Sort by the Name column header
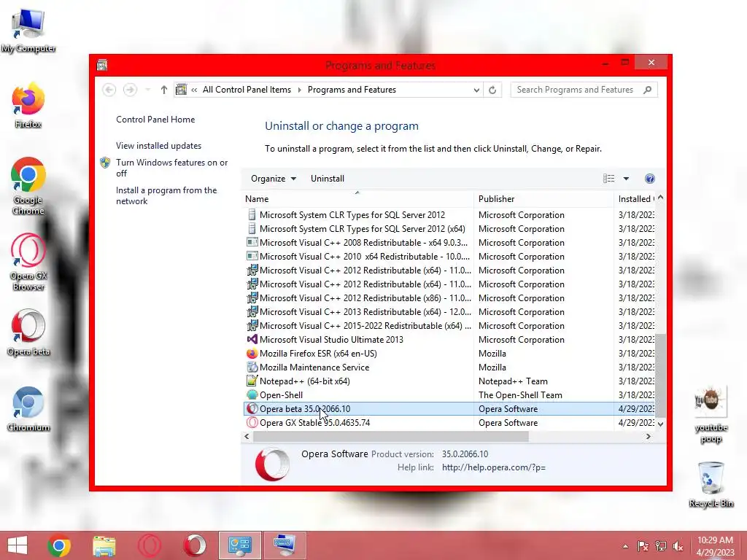This screenshot has height=560, width=747. (357, 199)
